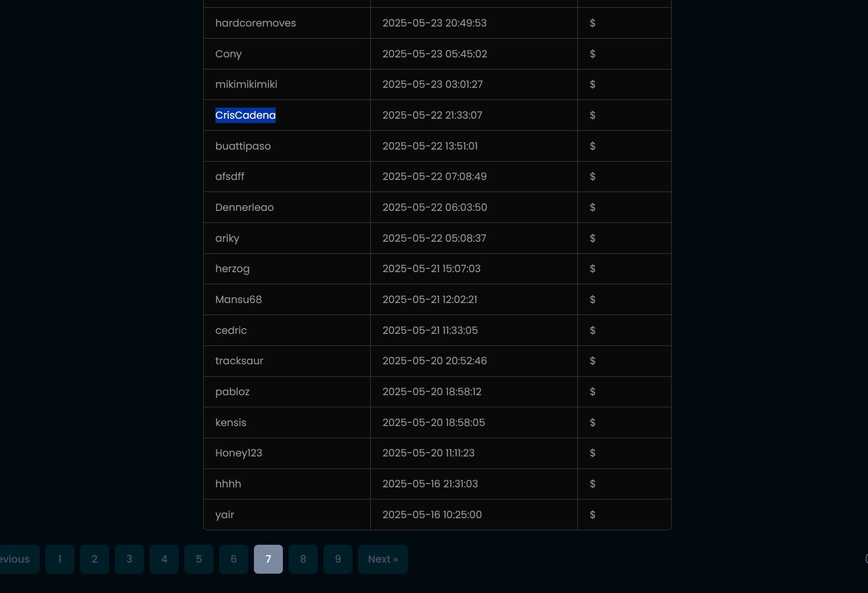Go to page 8
The image size is (868, 593).
point(303,559)
